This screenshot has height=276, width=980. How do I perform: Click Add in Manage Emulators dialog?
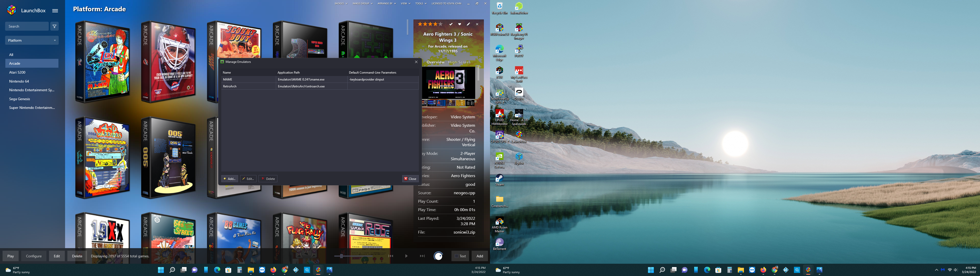[230, 179]
